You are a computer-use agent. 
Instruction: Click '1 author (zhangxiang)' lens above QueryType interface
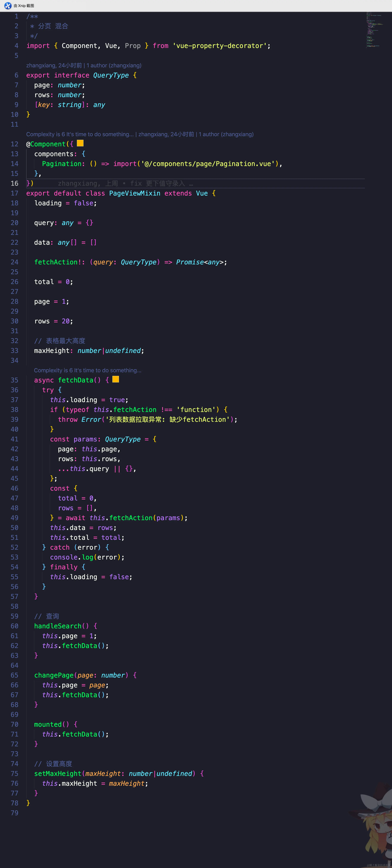point(114,65)
